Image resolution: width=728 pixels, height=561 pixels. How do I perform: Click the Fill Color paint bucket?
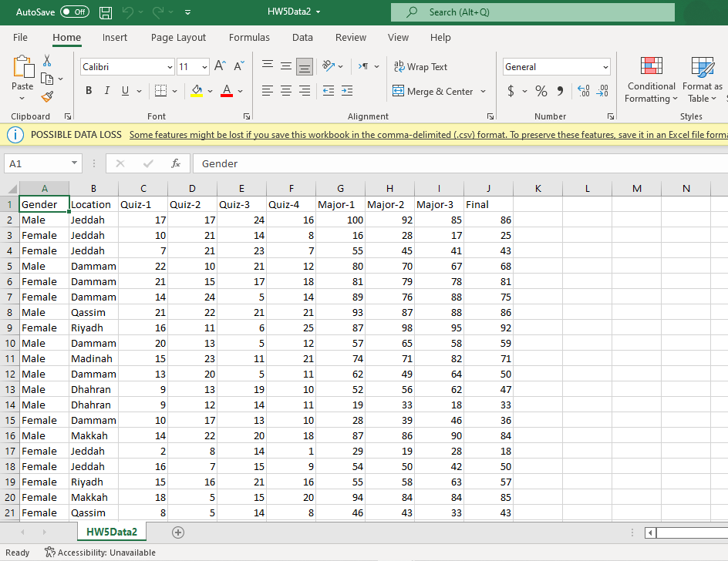click(197, 91)
